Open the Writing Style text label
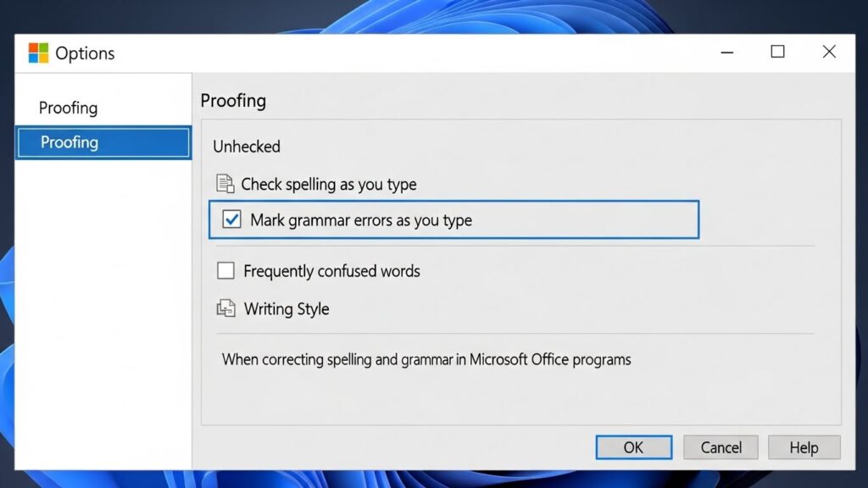This screenshot has width=868, height=488. point(287,309)
